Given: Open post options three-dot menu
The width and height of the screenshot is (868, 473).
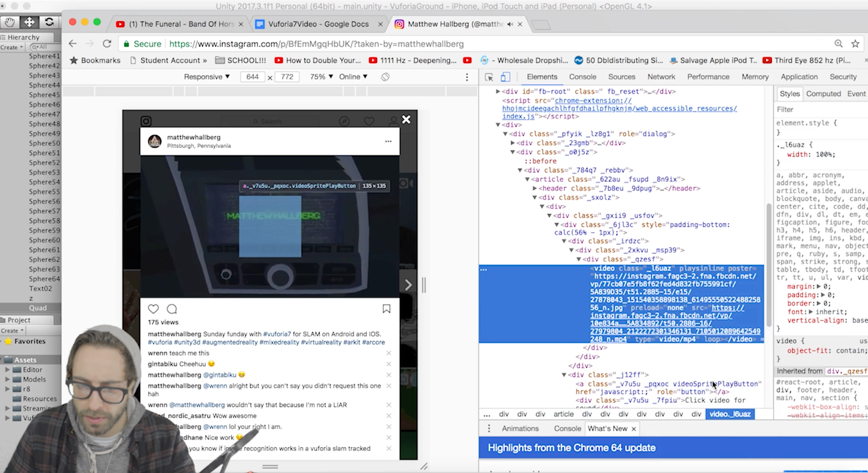Looking at the screenshot, I should 388,141.
